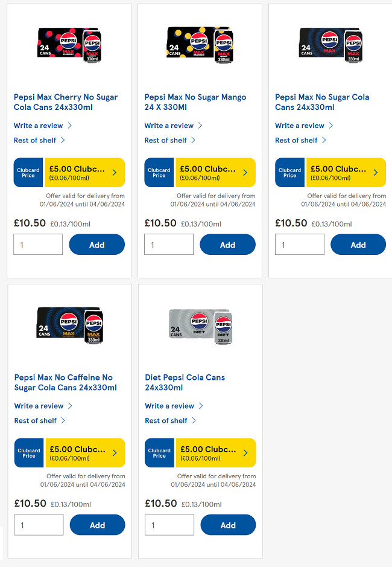The image size is (392, 567).
Task: Focus quantity field for Pepsi Max Mango
Action: coord(169,245)
